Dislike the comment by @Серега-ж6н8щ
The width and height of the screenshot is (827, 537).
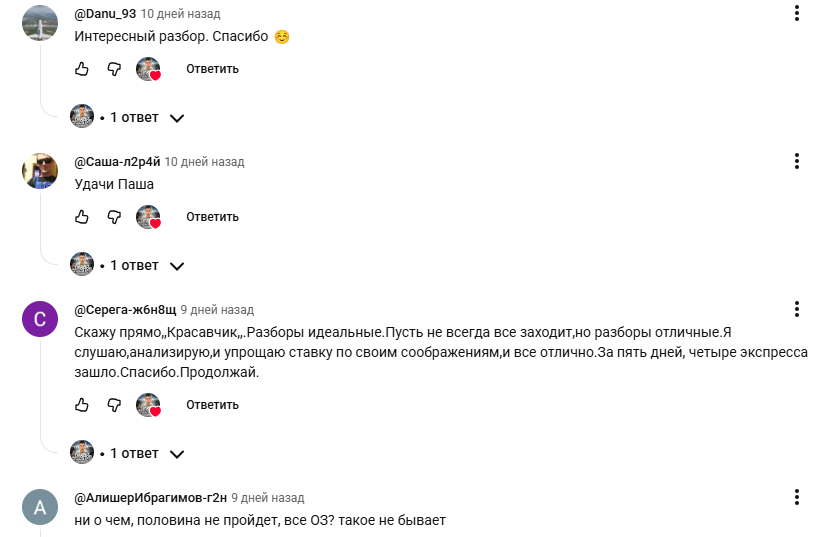click(x=114, y=405)
